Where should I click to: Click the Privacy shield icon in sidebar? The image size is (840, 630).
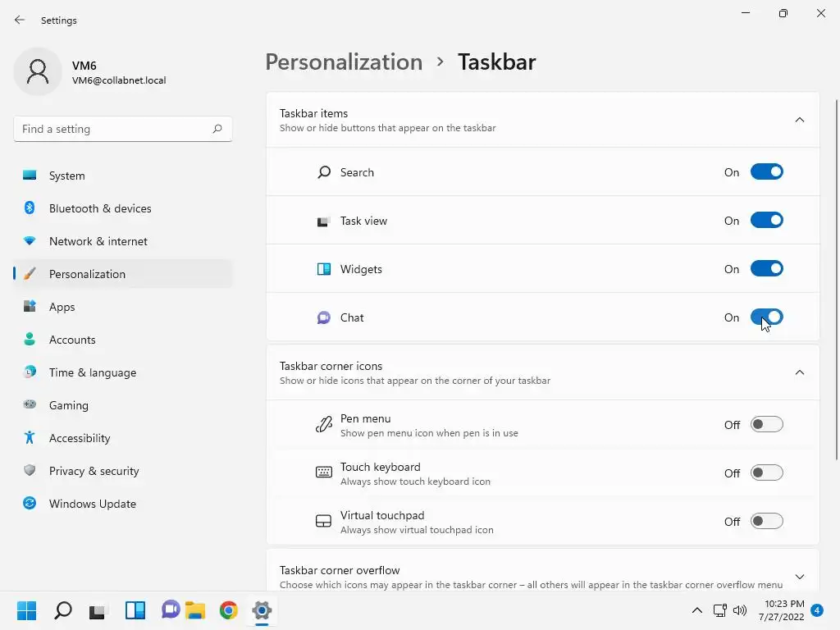click(x=30, y=470)
